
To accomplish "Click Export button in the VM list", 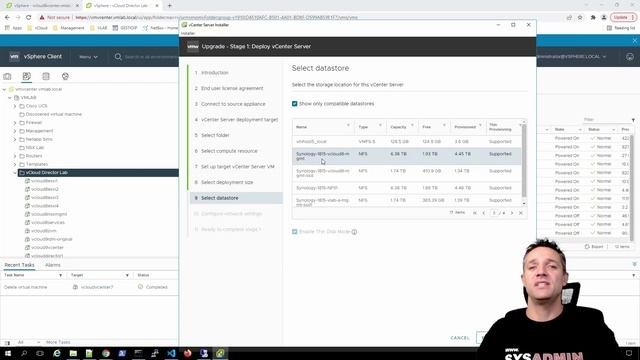I will point(594,247).
